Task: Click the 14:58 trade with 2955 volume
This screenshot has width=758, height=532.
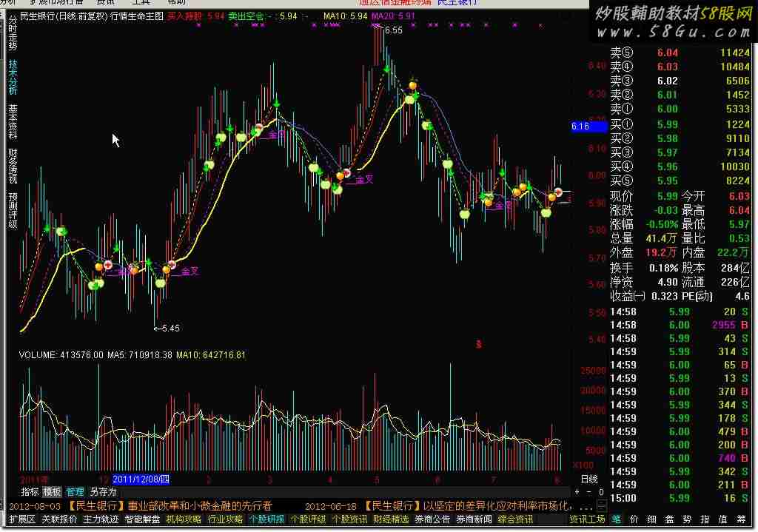Action: point(680,325)
